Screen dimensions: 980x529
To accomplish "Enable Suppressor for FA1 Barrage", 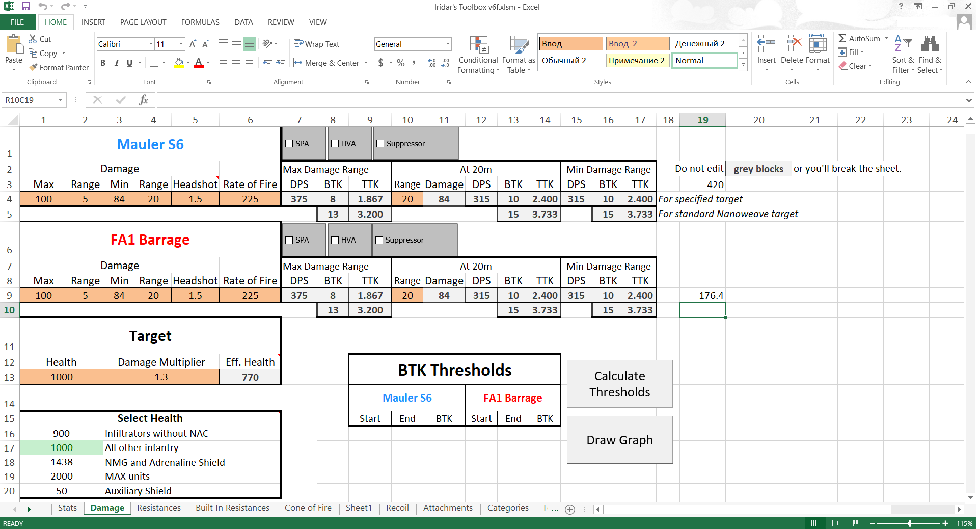I will tap(379, 240).
